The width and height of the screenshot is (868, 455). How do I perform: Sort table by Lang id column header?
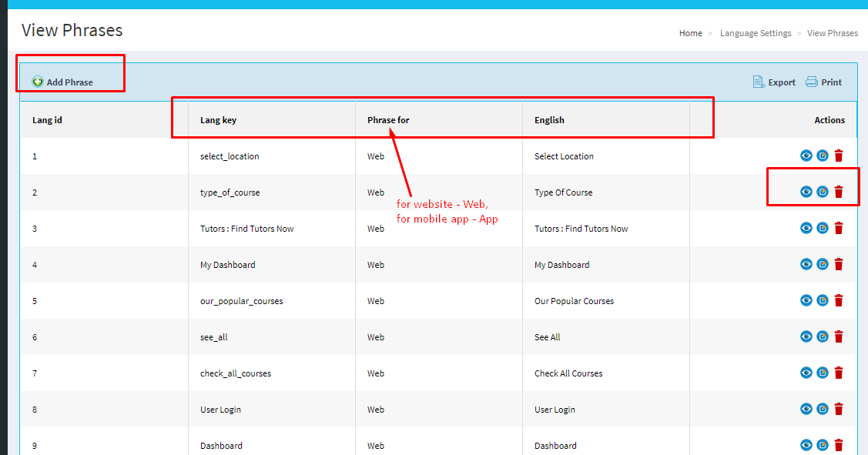click(x=47, y=120)
